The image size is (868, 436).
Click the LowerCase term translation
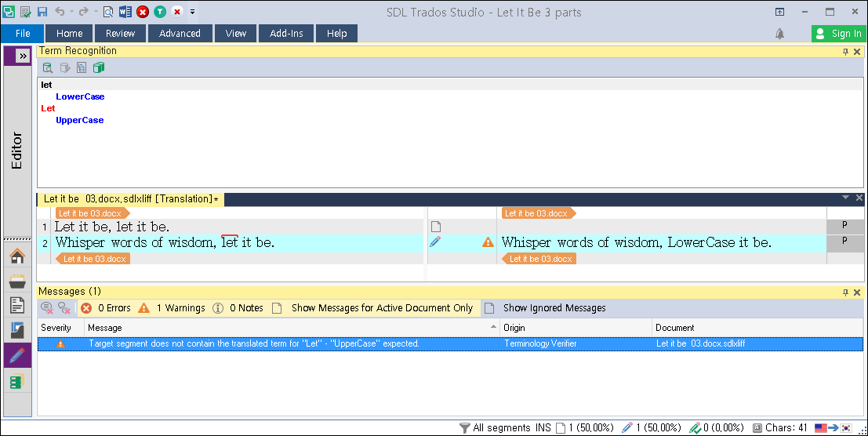click(x=80, y=96)
